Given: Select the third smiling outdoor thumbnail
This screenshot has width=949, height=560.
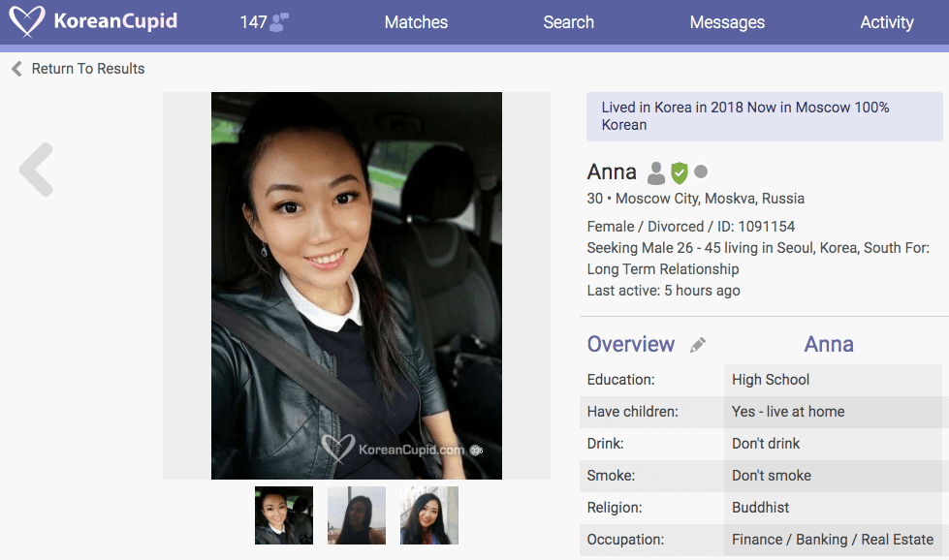Looking at the screenshot, I should point(429,515).
